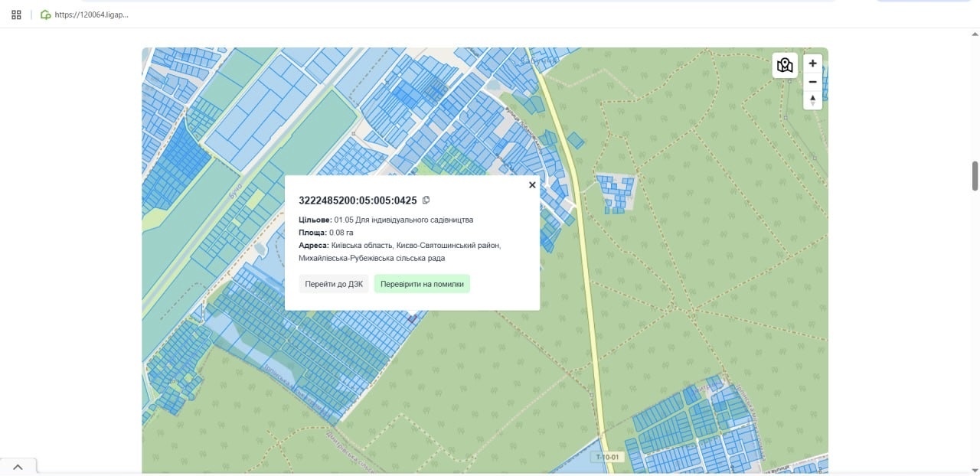Reset map bearing with compass button
Screen dimensions: 980x476
[x=812, y=100]
